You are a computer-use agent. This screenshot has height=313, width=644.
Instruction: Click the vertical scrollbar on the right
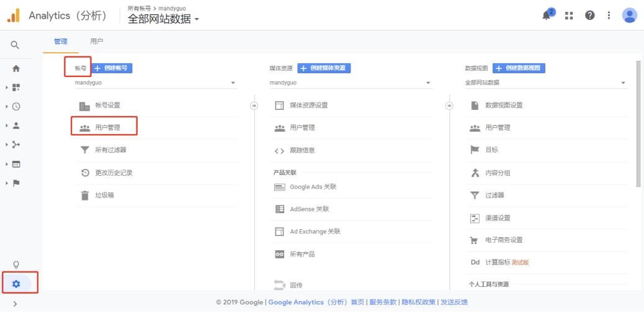coord(638,124)
